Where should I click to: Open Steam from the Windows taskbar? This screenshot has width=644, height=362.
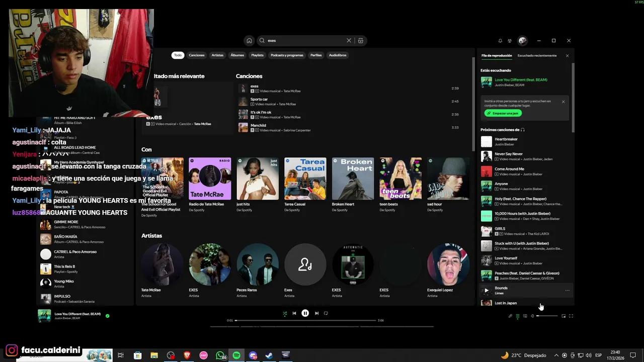coord(269,355)
